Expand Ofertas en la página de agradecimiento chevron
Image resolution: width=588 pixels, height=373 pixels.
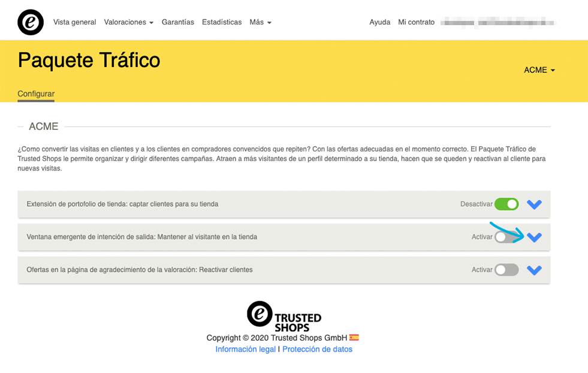[x=534, y=271]
